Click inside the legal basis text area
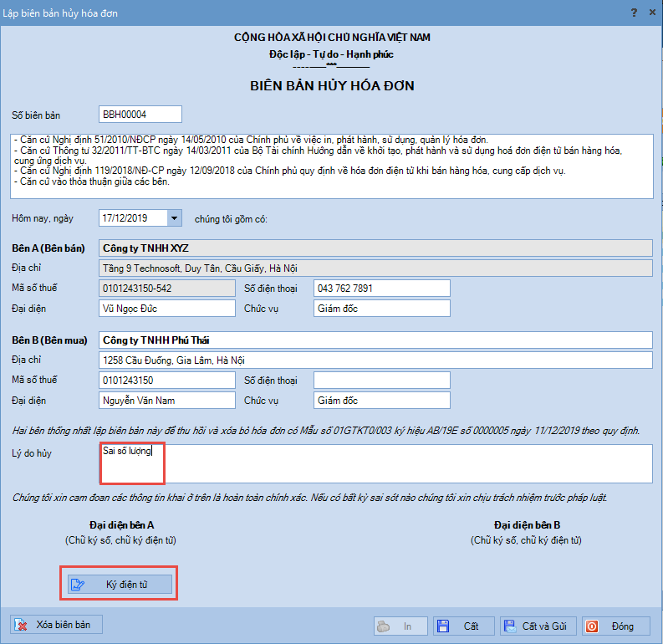The image size is (663, 644). pyautogui.click(x=331, y=166)
